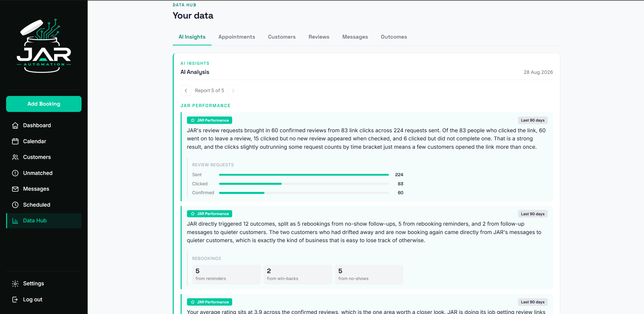644x314 pixels.
Task: Go to the Scheduled page
Action: (44, 205)
